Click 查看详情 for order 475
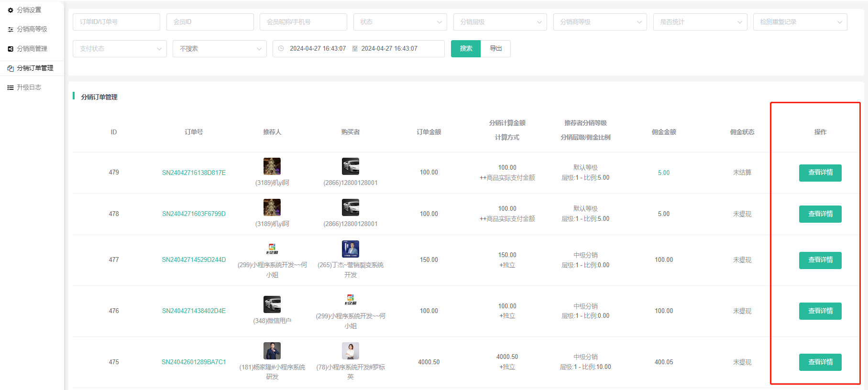Screen dimensions: 868x390 (820, 362)
